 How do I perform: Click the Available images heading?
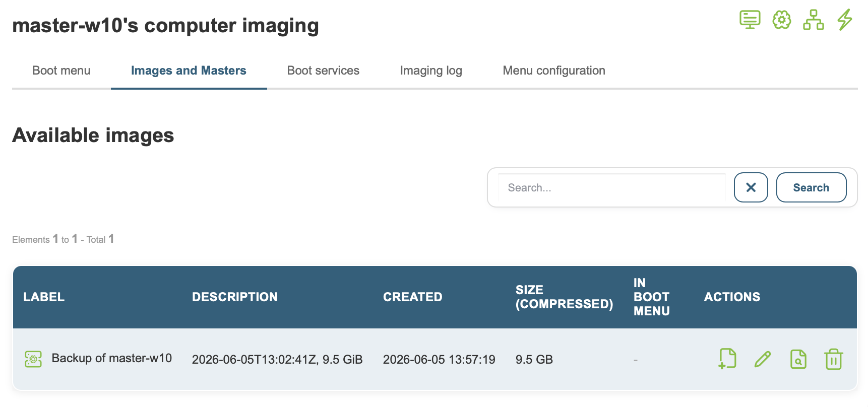[93, 135]
